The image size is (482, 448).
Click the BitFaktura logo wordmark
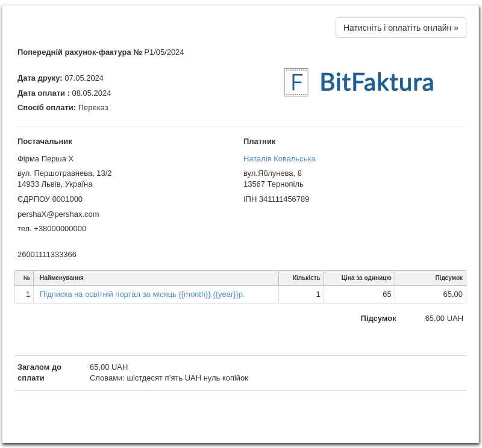coord(377,82)
